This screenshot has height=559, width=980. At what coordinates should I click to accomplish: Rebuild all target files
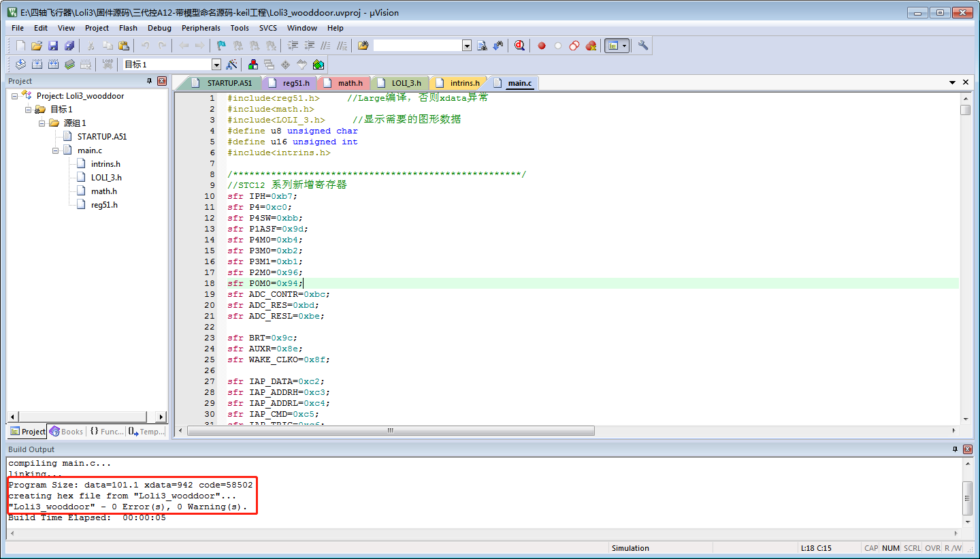tap(53, 64)
